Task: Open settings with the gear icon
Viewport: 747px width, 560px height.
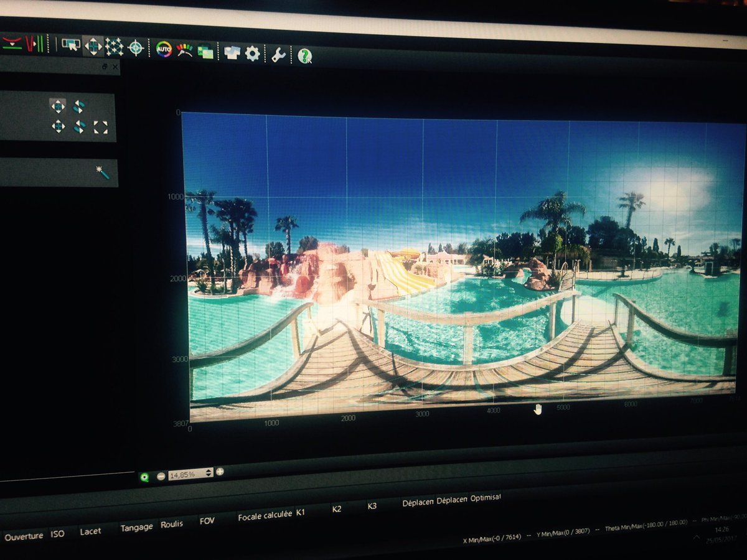Action: coord(252,54)
